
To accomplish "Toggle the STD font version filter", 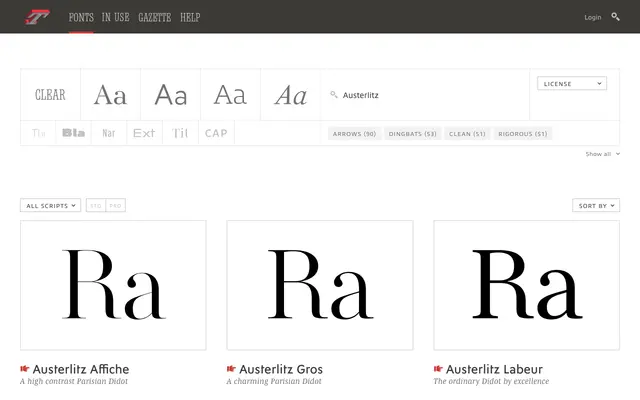I will point(96,205).
